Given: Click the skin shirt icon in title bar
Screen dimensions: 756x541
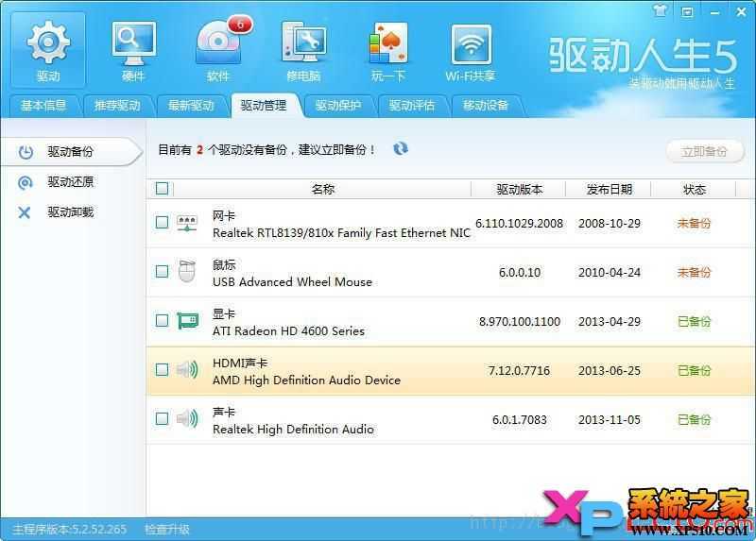Looking at the screenshot, I should pyautogui.click(x=660, y=10).
